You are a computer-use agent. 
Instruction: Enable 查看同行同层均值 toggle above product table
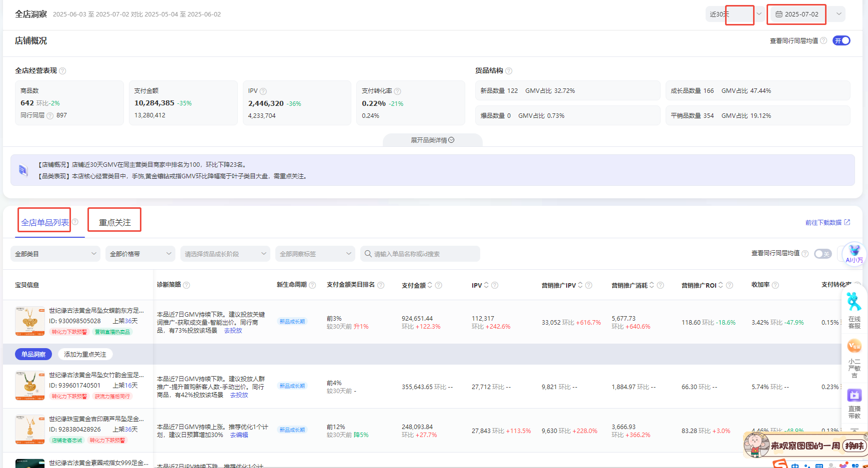tap(823, 254)
